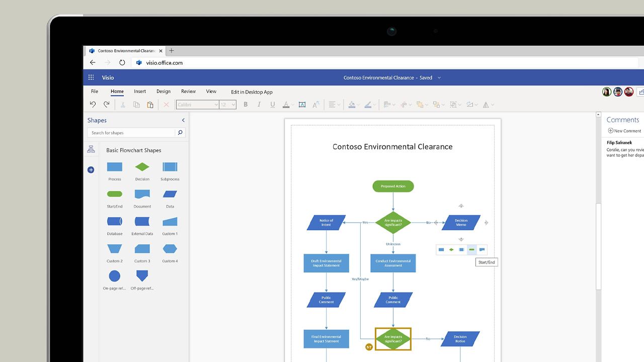This screenshot has width=644, height=362.
Task: Click the add stencil plus icon
Action: pos(91,170)
